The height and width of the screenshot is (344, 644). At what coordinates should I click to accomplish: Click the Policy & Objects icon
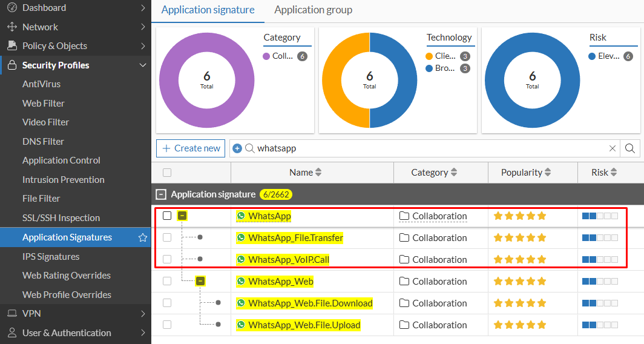click(x=12, y=45)
